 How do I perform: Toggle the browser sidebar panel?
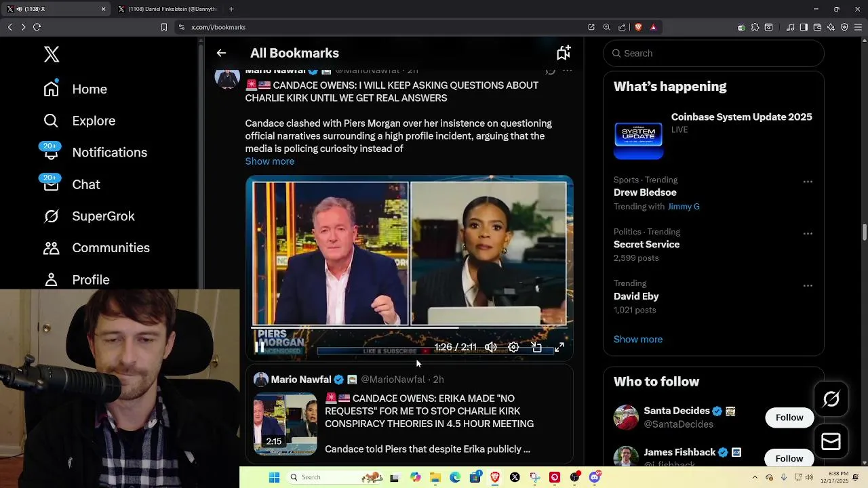click(804, 27)
